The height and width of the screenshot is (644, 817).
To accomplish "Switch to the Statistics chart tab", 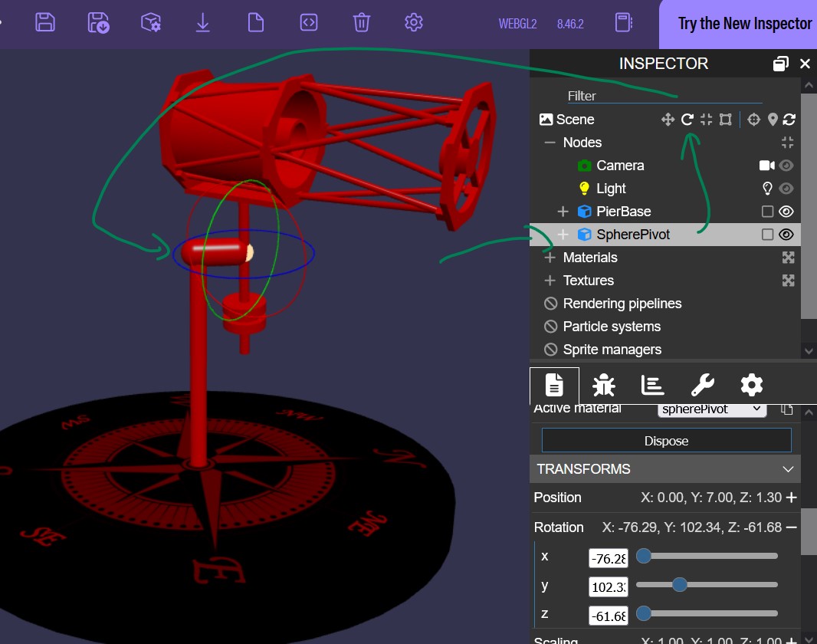I will [652, 385].
